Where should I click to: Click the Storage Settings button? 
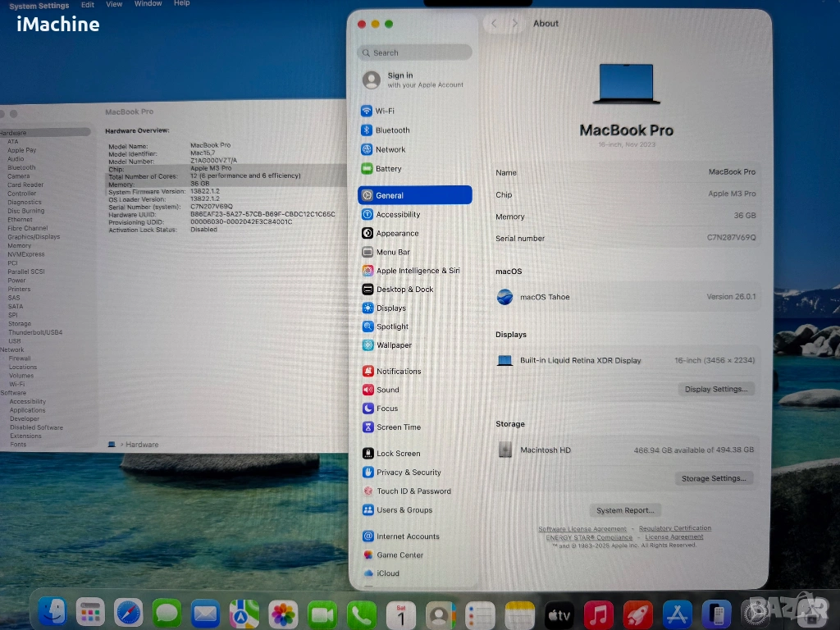click(x=713, y=478)
